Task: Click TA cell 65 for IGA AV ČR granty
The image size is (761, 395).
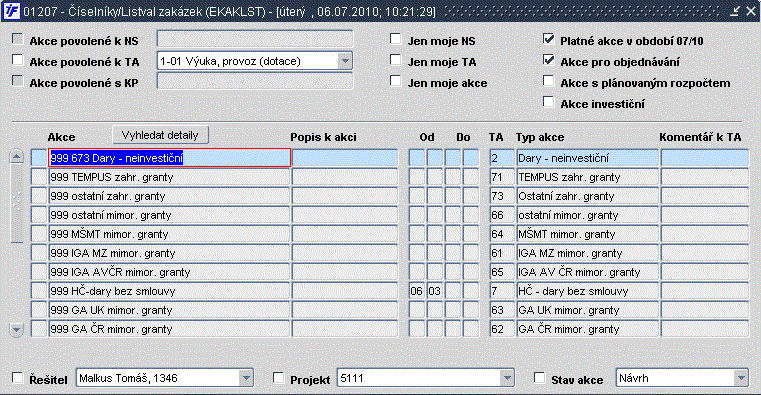Action: [x=502, y=272]
